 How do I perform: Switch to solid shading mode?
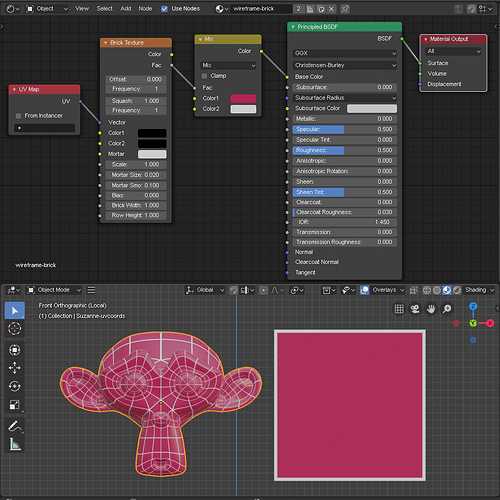[x=437, y=290]
